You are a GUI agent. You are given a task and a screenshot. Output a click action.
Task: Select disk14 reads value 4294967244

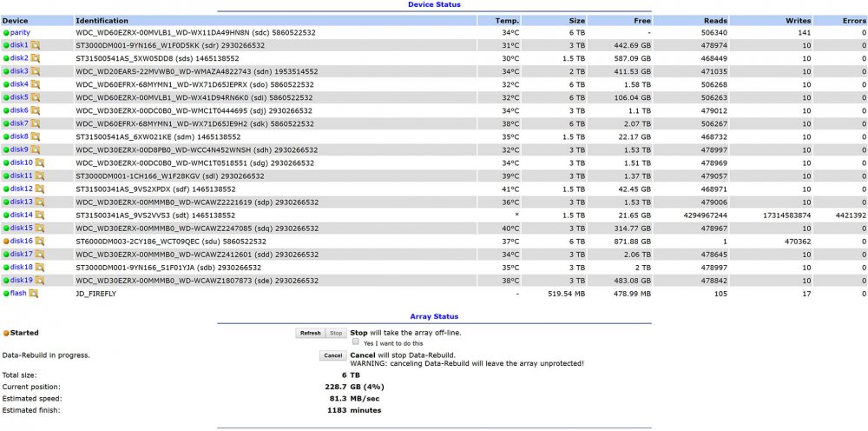(x=704, y=215)
